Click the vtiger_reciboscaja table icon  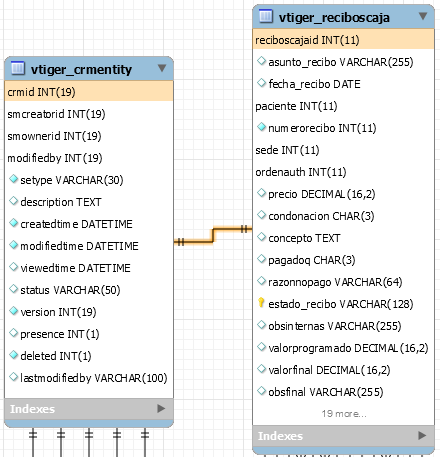pos(266,16)
